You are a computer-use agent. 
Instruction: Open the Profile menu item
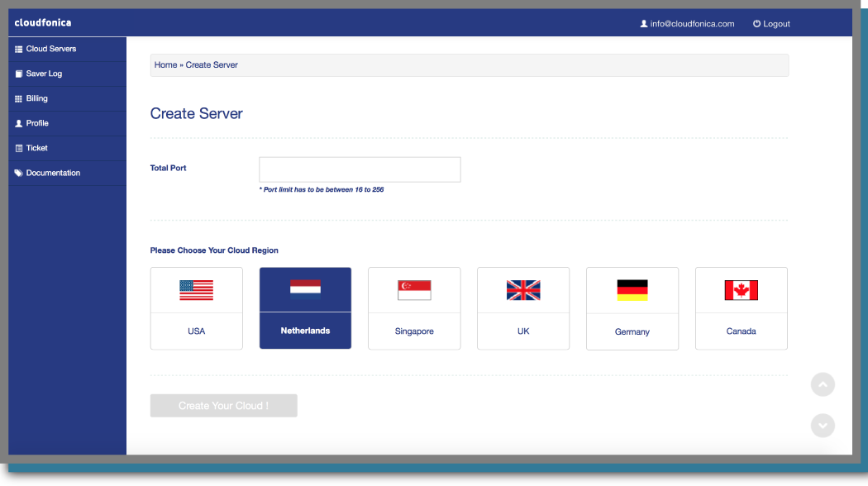pyautogui.click(x=68, y=123)
